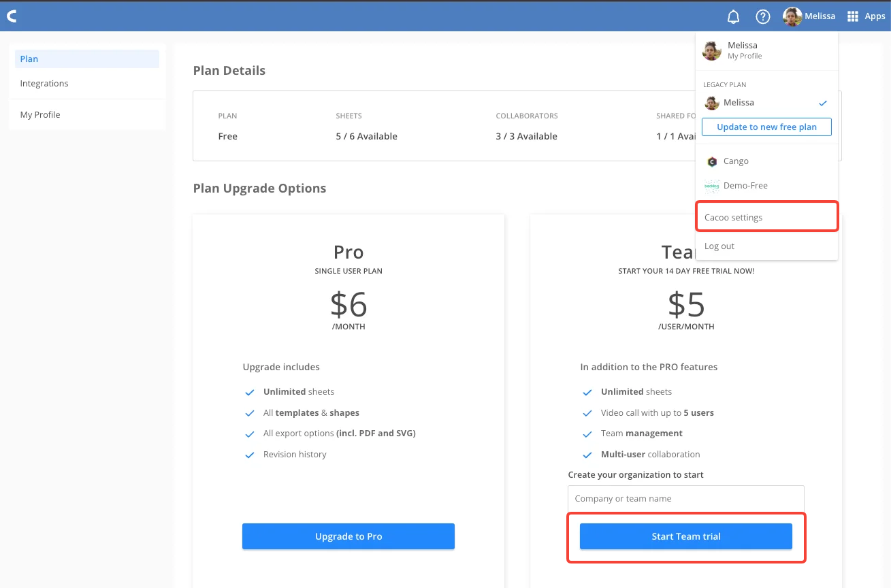Image resolution: width=891 pixels, height=588 pixels.
Task: Select Plan in the left sidebar
Action: [29, 59]
